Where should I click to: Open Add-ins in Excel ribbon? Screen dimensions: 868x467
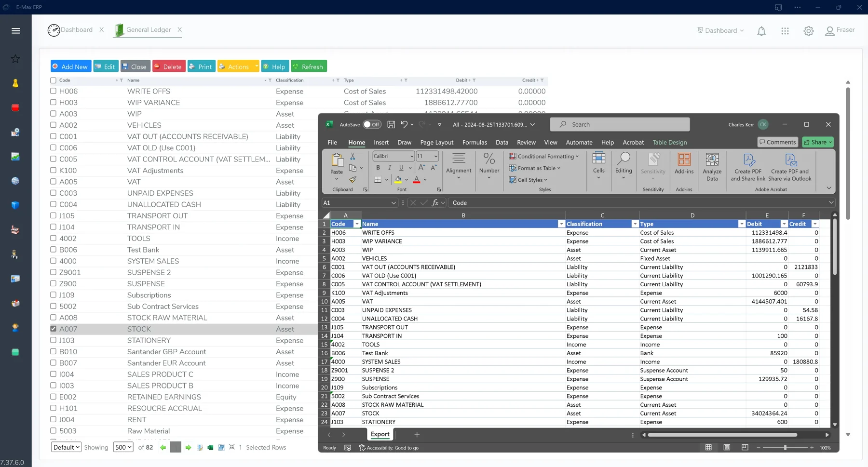(684, 163)
